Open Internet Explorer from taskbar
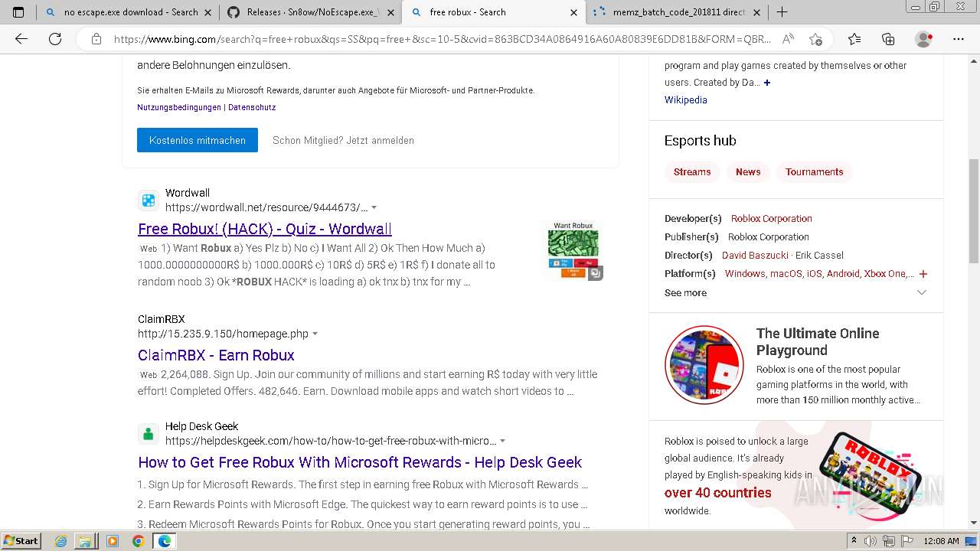Image resolution: width=980 pixels, height=551 pixels. pos(60,541)
